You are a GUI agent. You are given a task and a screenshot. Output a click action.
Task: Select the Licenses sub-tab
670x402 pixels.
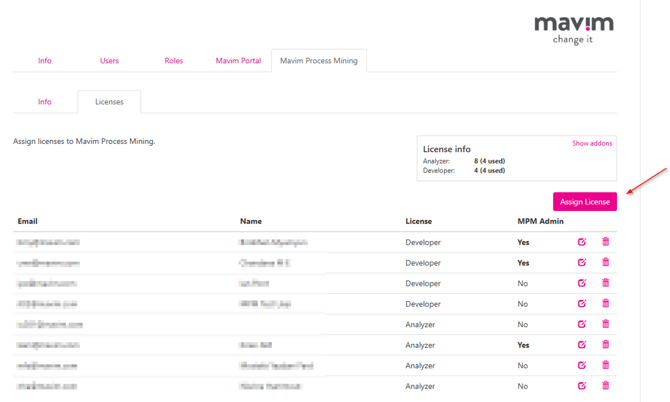pyautogui.click(x=109, y=102)
